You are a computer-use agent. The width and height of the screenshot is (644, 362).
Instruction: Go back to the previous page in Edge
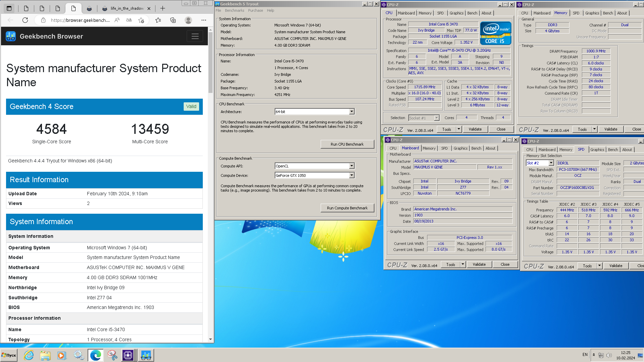[10, 20]
